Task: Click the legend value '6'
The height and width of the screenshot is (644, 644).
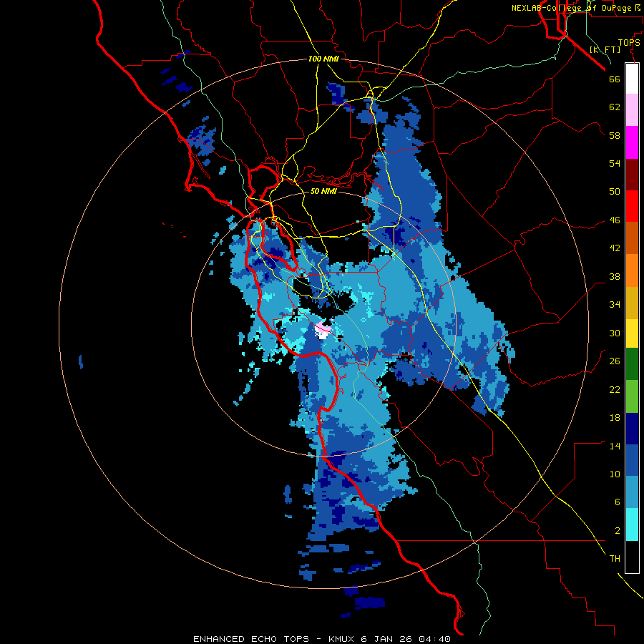Action: pos(618,502)
